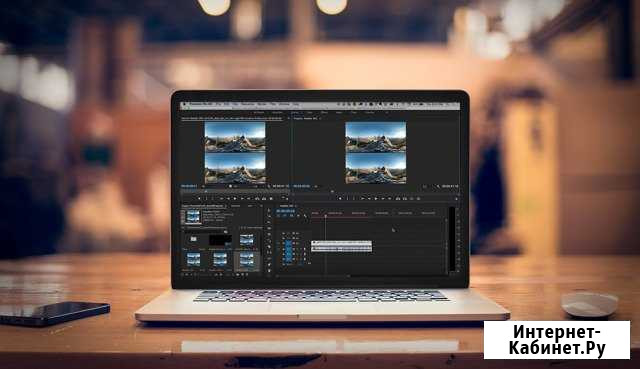The height and width of the screenshot is (369, 640).
Task: Select the Razor tool in tools panel
Action: [269, 247]
